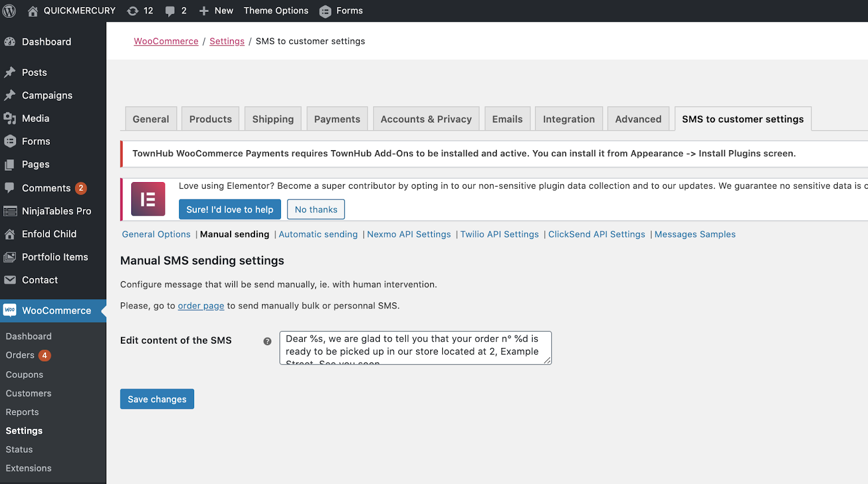
Task: Open WooCommerce Customers submenu item
Action: pos(29,393)
